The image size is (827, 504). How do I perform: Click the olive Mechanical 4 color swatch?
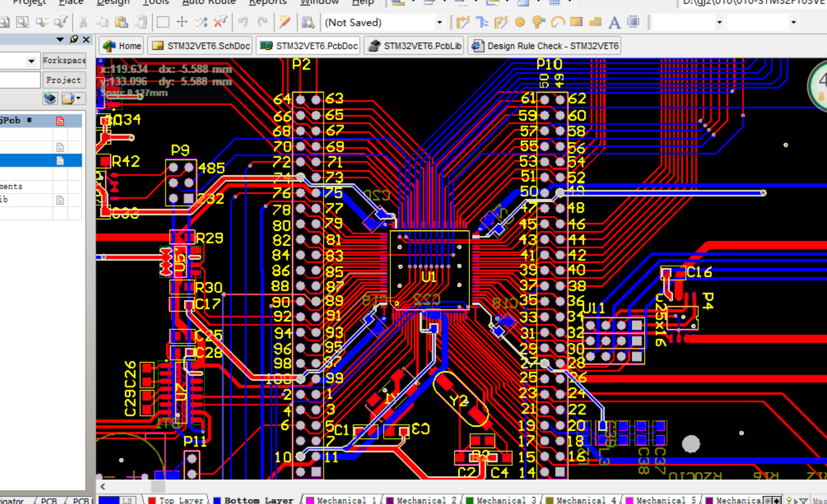(x=549, y=500)
